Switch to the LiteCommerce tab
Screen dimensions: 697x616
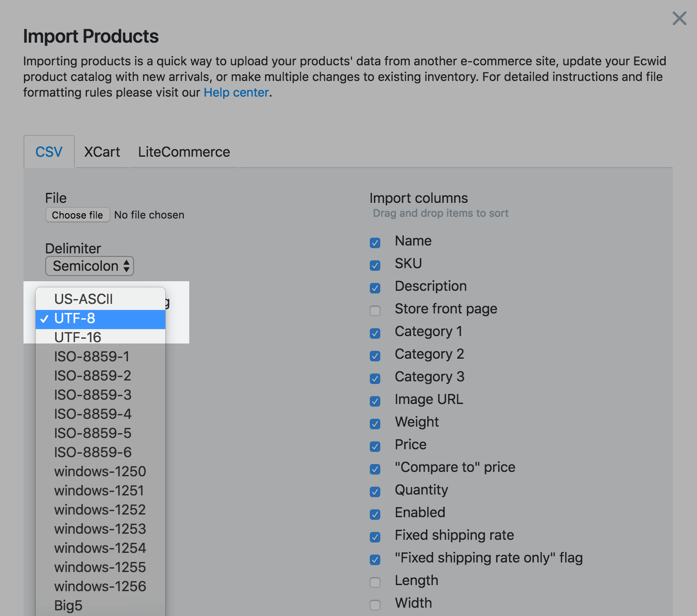[x=184, y=151]
